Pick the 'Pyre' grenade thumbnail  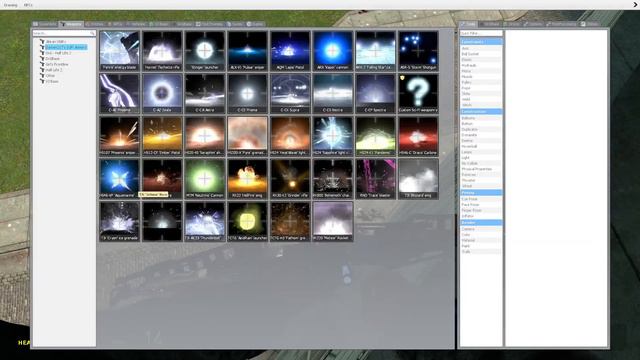(247, 136)
